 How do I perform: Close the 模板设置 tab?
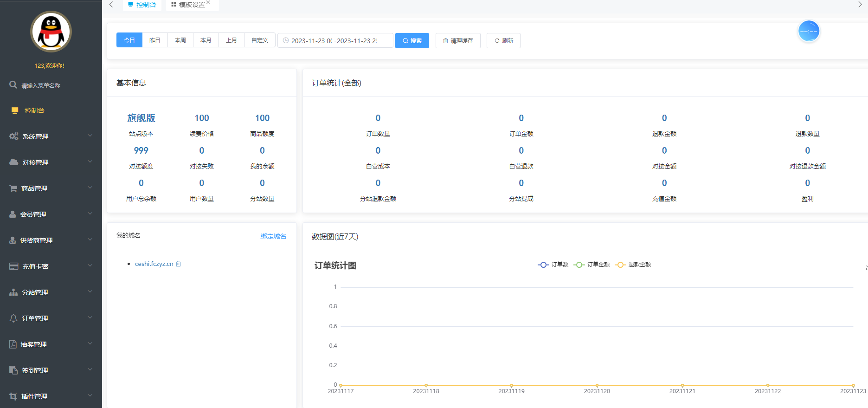pyautogui.click(x=209, y=3)
